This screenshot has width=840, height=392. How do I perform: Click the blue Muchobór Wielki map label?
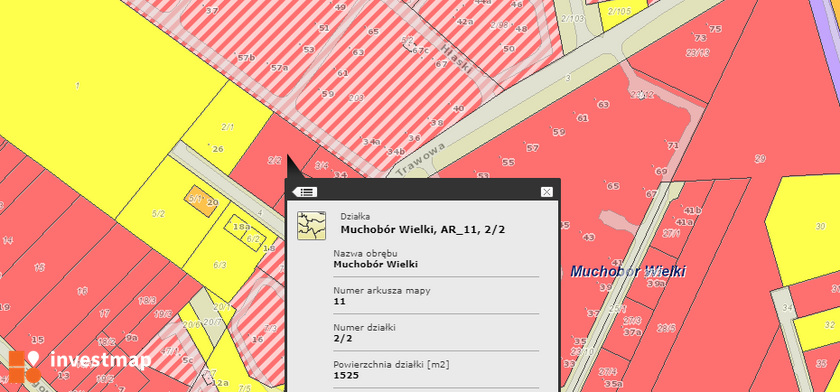pos(628,272)
